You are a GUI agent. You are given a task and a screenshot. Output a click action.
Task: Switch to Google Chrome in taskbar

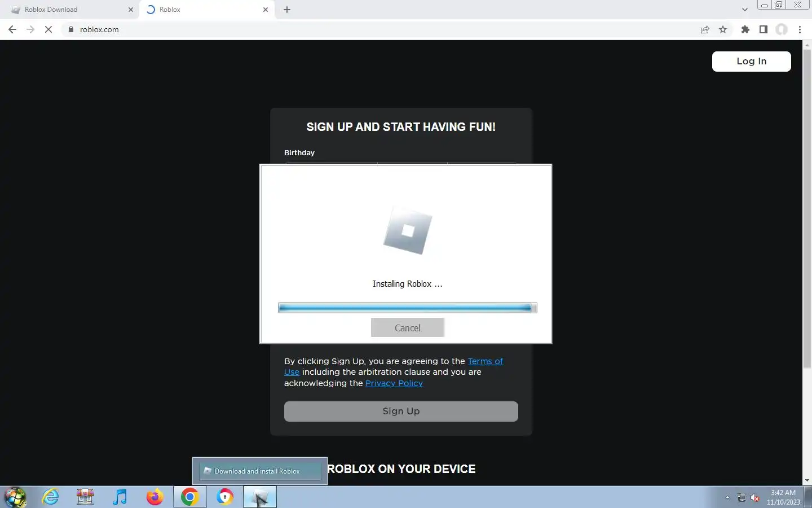(190, 497)
